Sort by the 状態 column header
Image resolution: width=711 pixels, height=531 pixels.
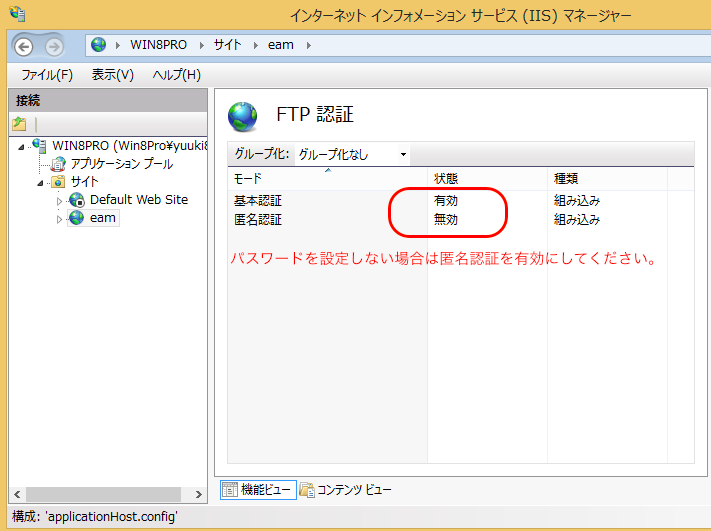[487, 179]
